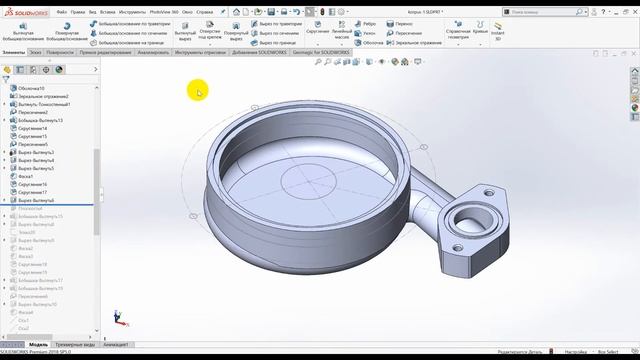
Task: Click the feature tree filter funnel icon
Action: (x=6, y=79)
